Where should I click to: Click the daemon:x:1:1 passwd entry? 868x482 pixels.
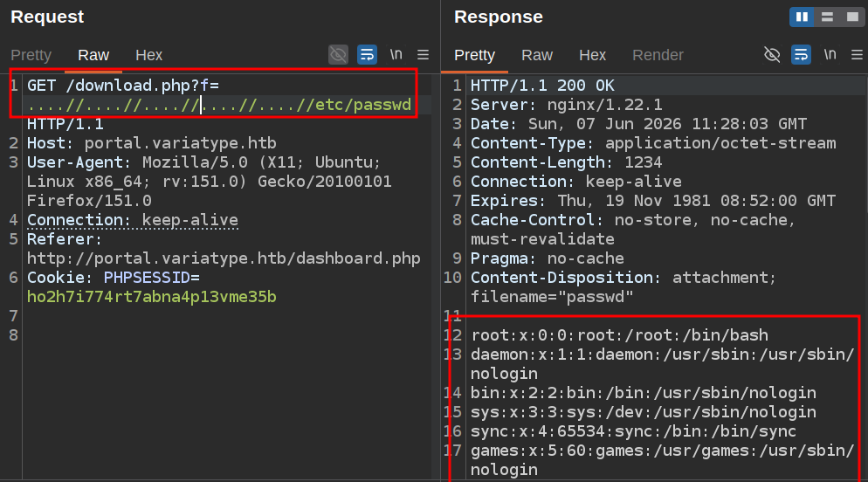tap(663, 364)
